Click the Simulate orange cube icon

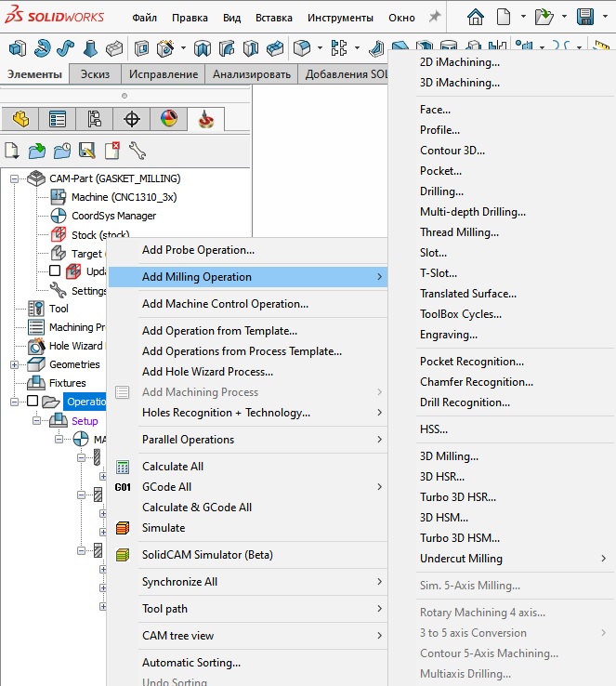tap(123, 528)
